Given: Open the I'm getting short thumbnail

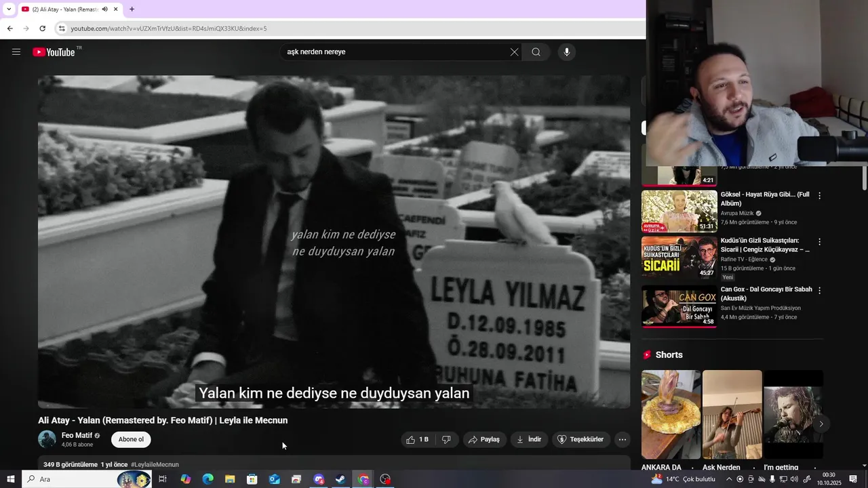Looking at the screenshot, I should 793,414.
